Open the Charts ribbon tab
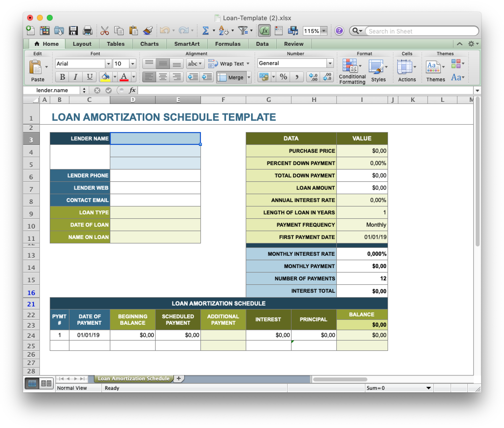Screen dimensions: 504x428 pos(149,44)
